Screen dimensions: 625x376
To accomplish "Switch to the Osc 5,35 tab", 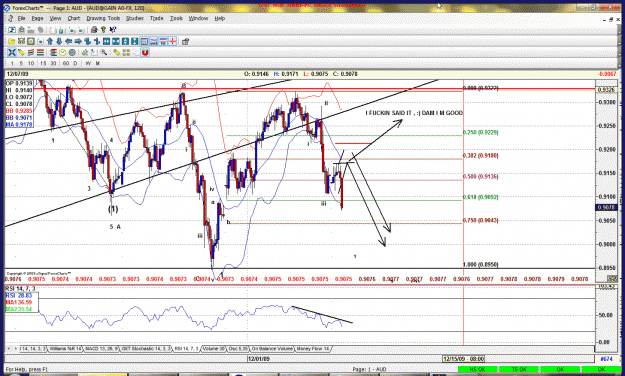I will click(238, 349).
